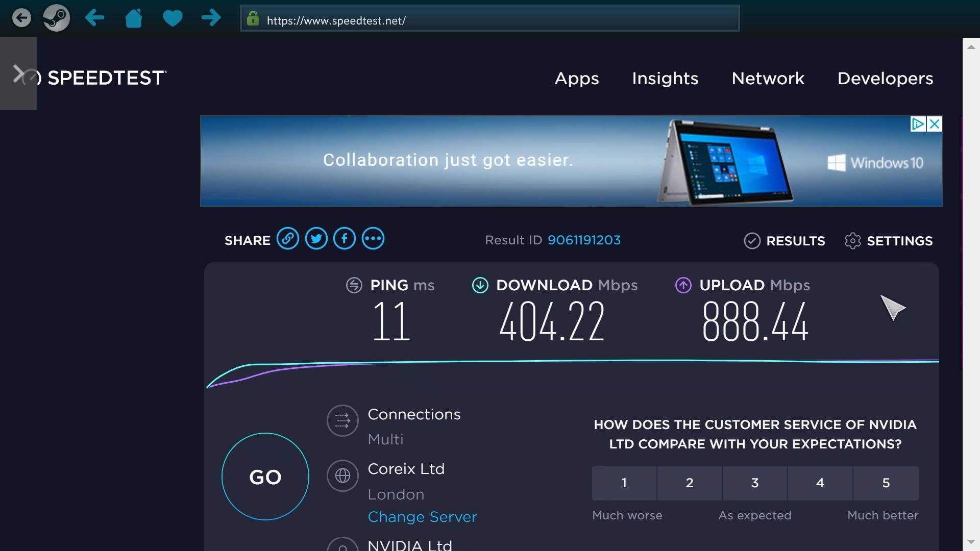Click the Facebook share icon
Image resolution: width=980 pixels, height=551 pixels.
345,238
